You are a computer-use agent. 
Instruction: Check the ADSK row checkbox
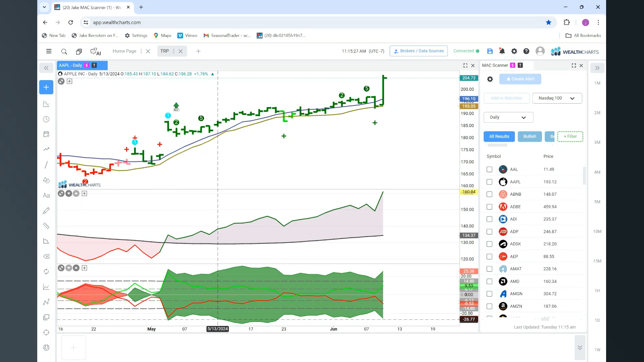click(489, 244)
